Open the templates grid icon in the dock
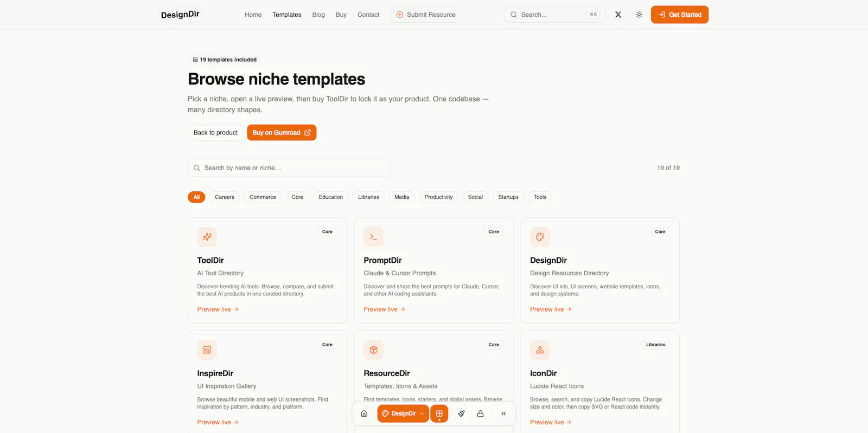The height and width of the screenshot is (433, 868). click(x=439, y=413)
